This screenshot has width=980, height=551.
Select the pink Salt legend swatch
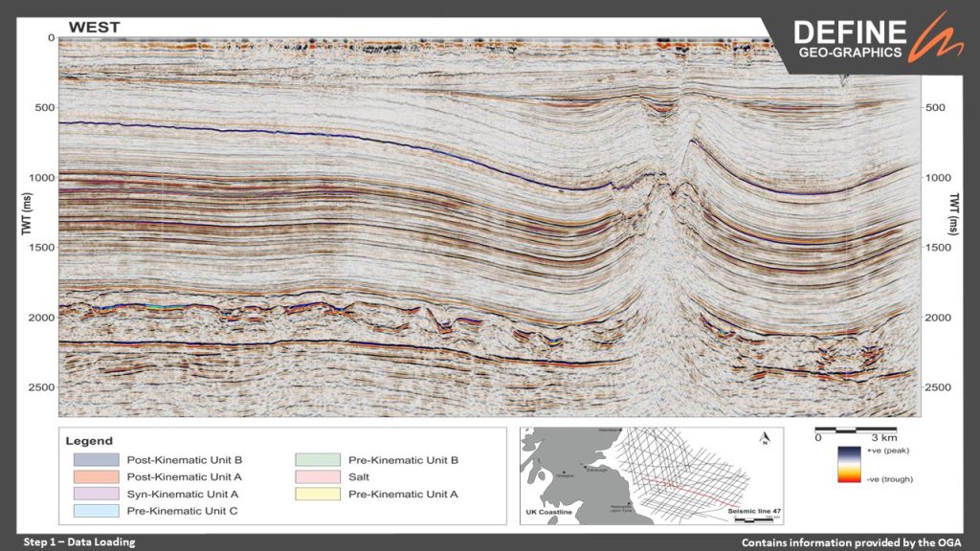tap(317, 476)
